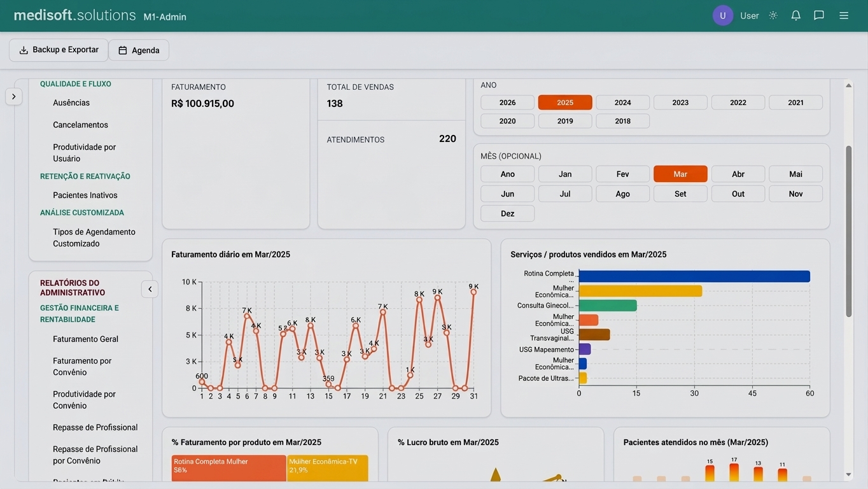Screen dimensions: 868x489
Task: Open the notifications bell
Action: point(796,15)
